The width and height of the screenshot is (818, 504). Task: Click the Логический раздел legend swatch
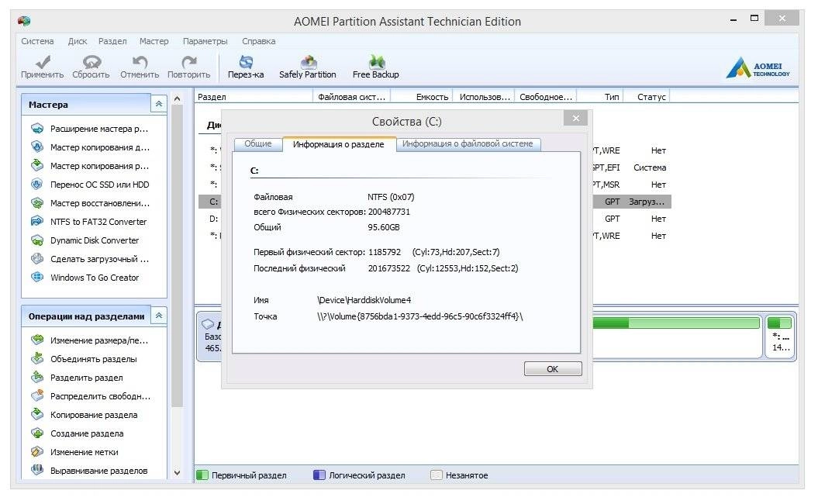(x=319, y=475)
